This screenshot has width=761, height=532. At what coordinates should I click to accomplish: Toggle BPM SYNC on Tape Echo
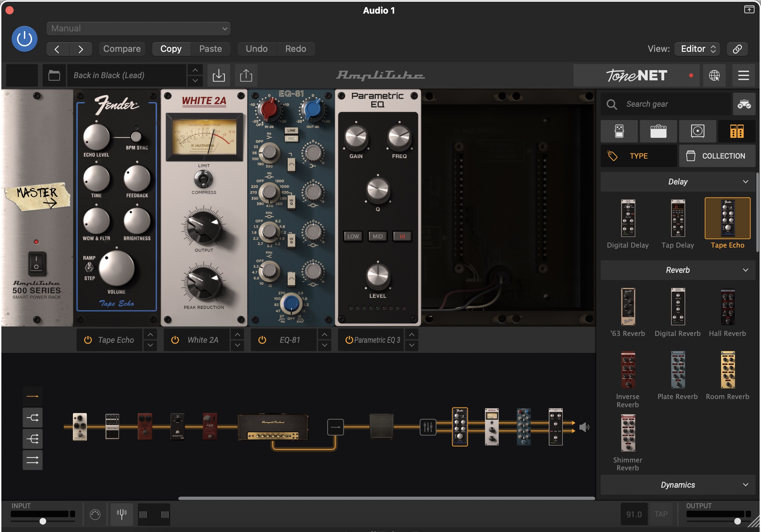[x=136, y=137]
